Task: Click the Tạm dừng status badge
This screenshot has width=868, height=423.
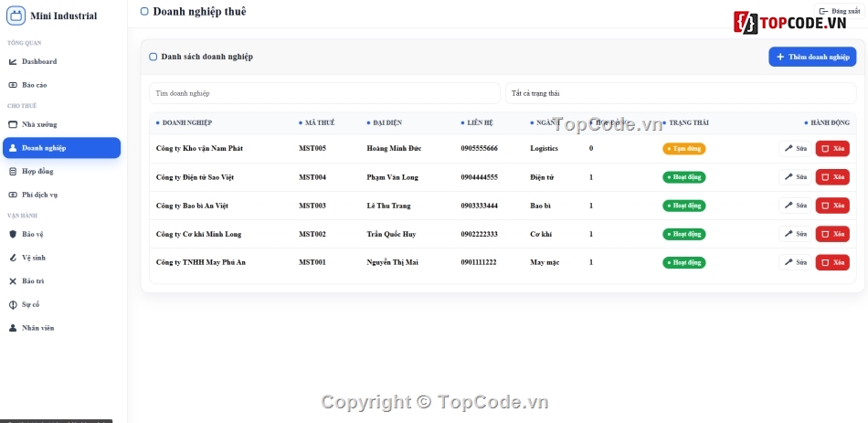Action: point(684,148)
